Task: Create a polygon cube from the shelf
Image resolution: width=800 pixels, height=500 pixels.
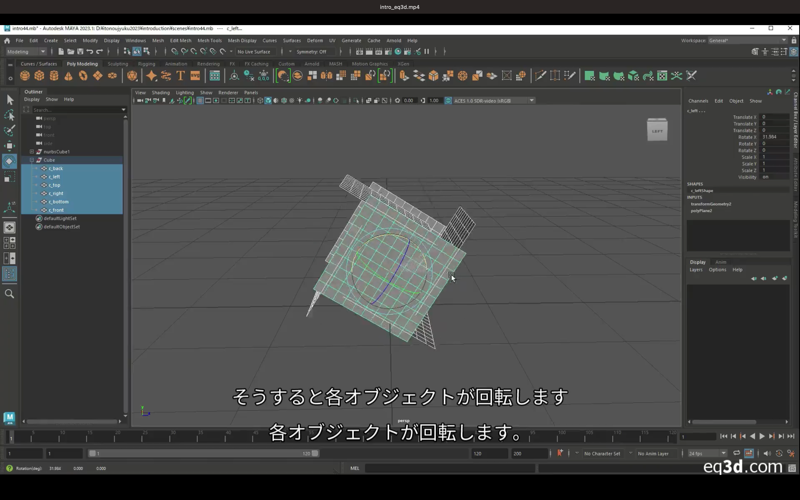Action: tap(39, 76)
